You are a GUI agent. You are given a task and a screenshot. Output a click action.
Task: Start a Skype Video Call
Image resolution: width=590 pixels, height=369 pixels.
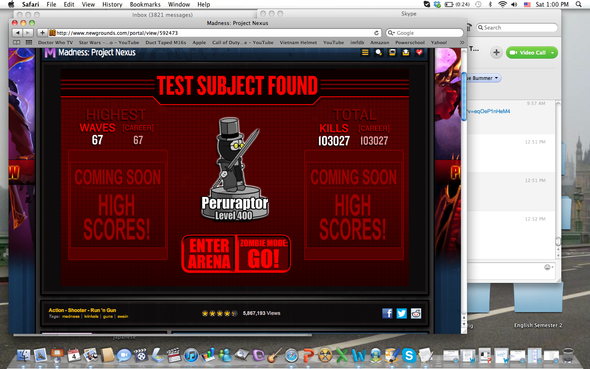point(528,53)
